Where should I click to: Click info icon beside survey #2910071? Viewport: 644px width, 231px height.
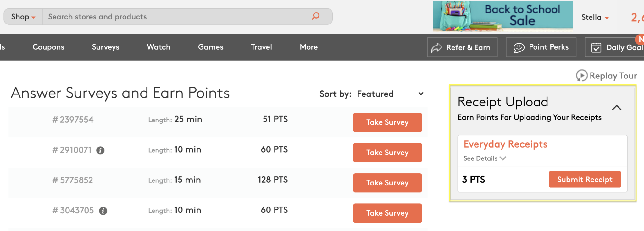[x=100, y=150]
